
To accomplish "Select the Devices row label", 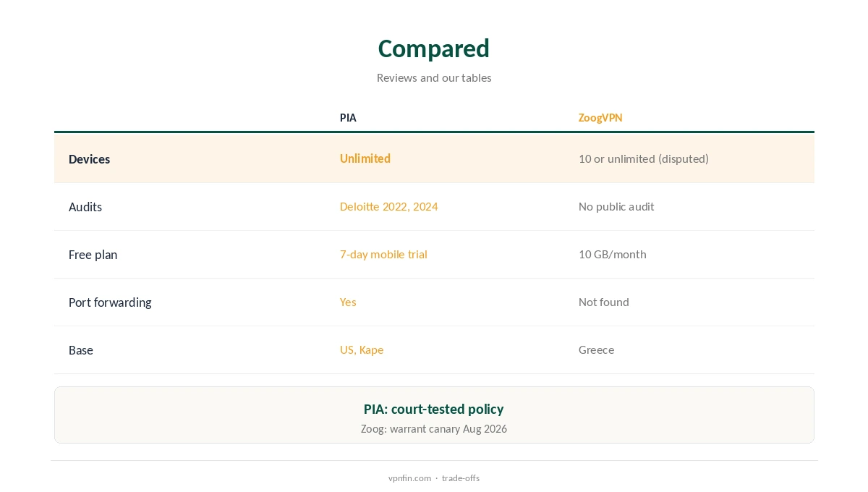I will coord(89,159).
